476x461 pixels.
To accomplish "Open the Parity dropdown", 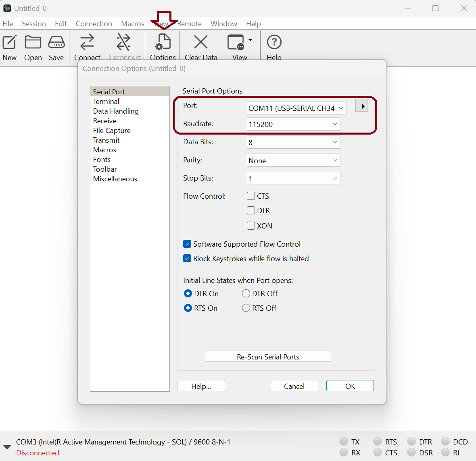I will coord(293,160).
